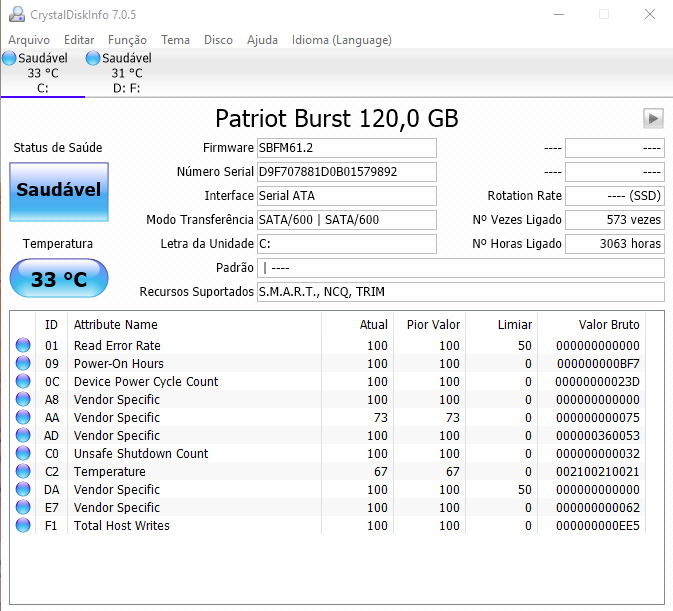Click the next disk arrow button

point(653,118)
